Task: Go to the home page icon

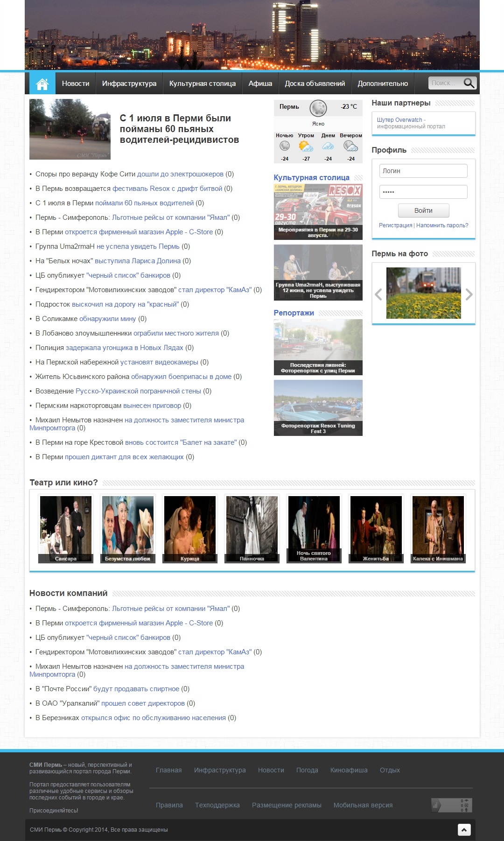Action: [x=42, y=84]
